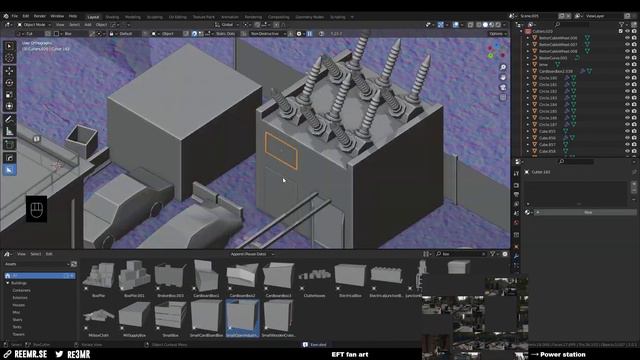Collapse the Buildings catalog

[7, 283]
